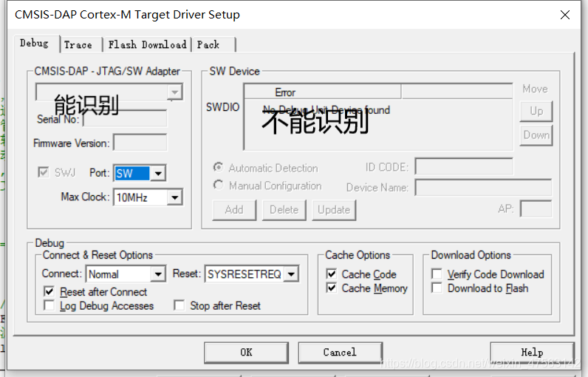Click the Cancel button
The width and height of the screenshot is (588, 377).
340,353
